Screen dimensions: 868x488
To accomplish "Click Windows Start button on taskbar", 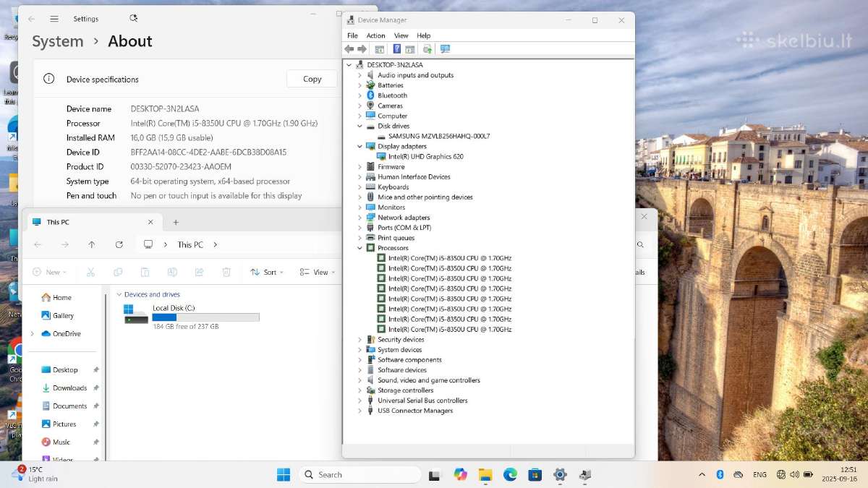I will coord(284,474).
